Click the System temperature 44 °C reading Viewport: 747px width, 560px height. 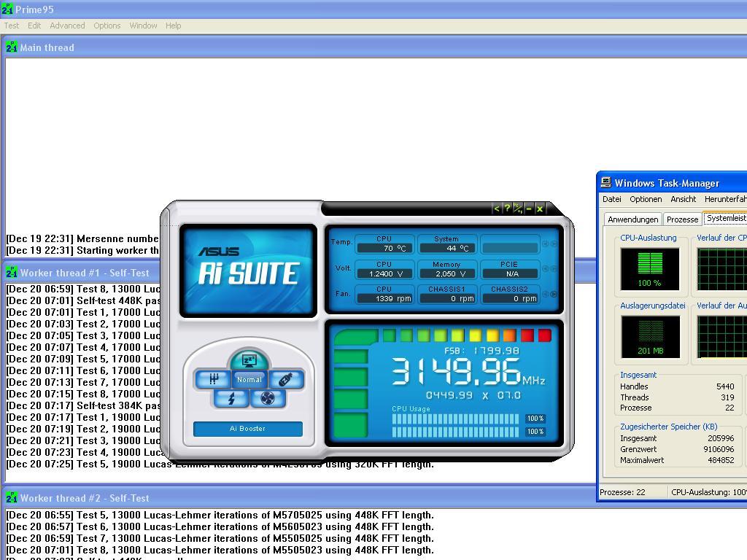447,248
